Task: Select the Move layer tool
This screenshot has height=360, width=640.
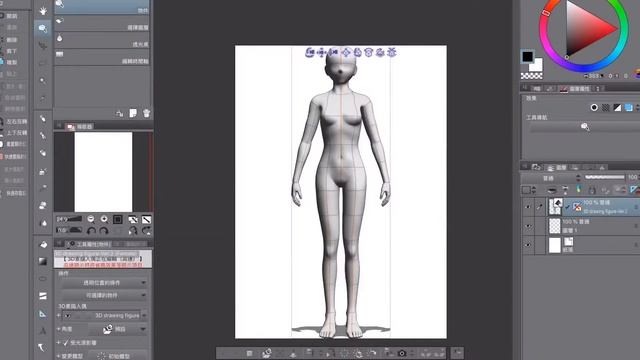Action: click(43, 45)
